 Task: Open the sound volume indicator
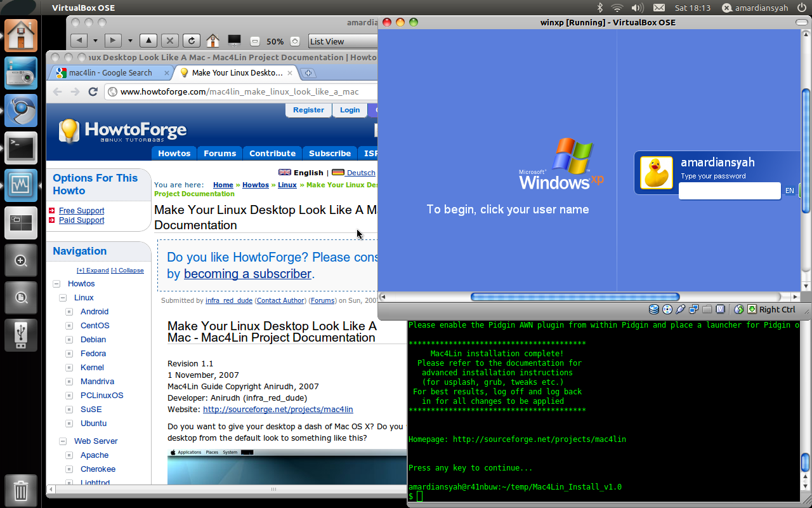[x=638, y=8]
